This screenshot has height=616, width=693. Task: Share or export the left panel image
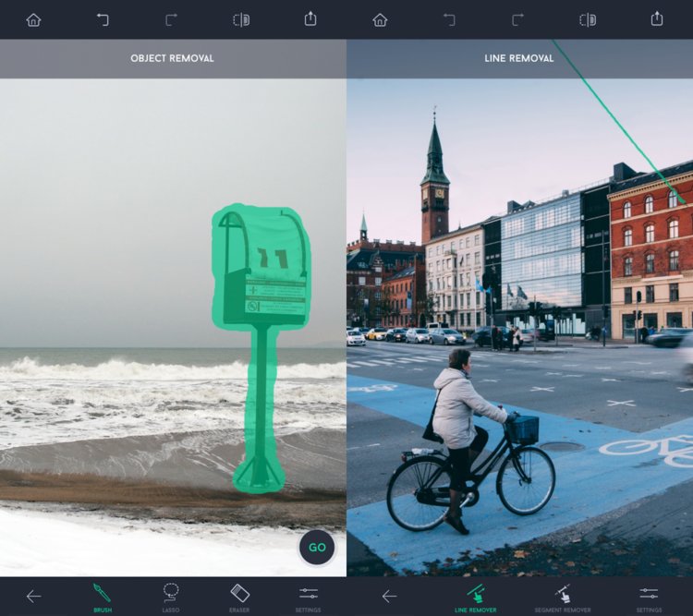click(x=310, y=18)
